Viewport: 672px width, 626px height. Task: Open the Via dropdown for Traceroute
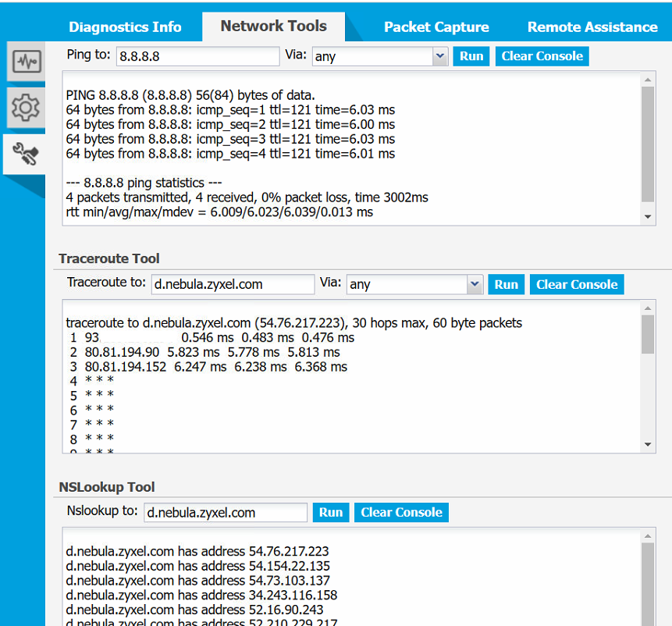click(x=475, y=284)
